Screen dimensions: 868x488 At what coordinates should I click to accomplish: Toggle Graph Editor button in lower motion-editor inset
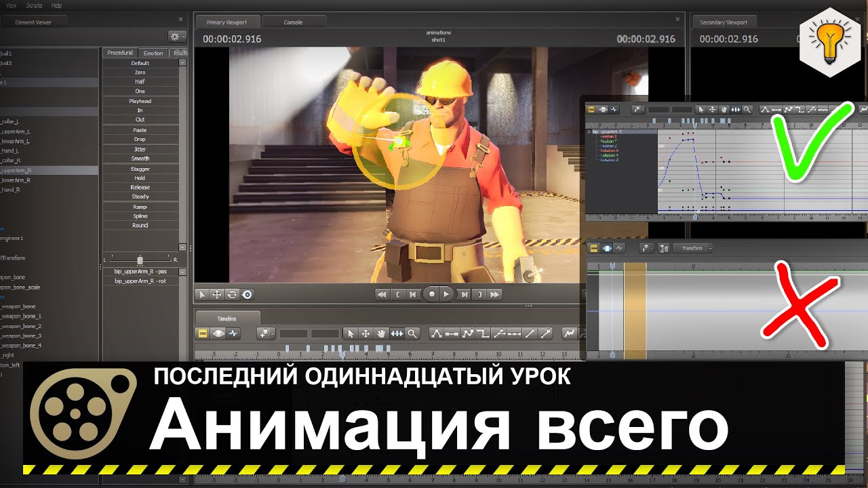(620, 248)
